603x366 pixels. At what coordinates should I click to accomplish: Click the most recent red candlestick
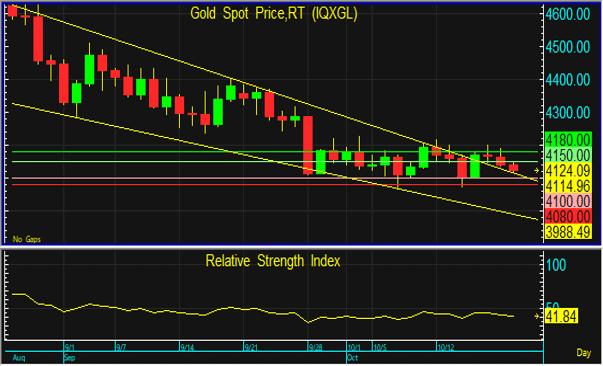coord(513,168)
